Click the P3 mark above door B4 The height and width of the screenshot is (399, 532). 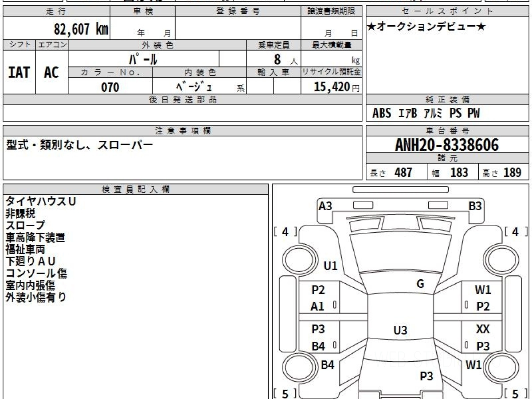[318, 329]
